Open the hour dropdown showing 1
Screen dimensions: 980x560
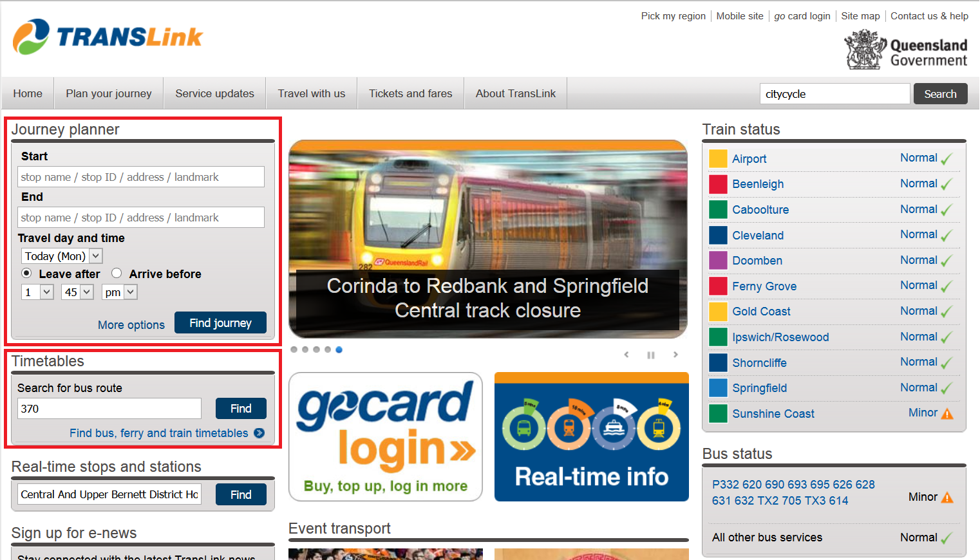click(x=37, y=292)
